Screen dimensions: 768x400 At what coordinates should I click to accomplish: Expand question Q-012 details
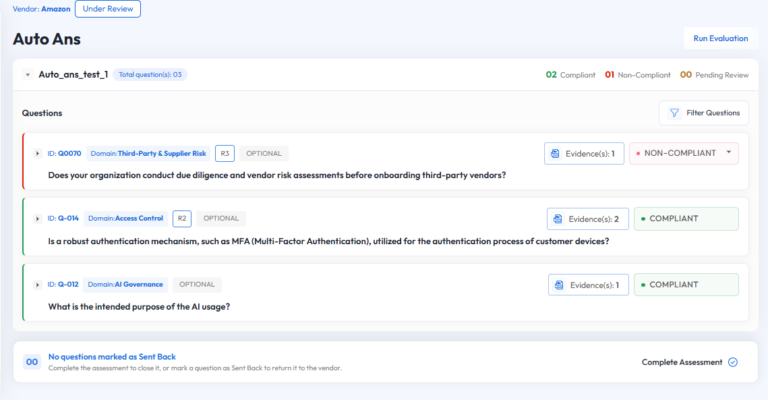click(x=37, y=285)
